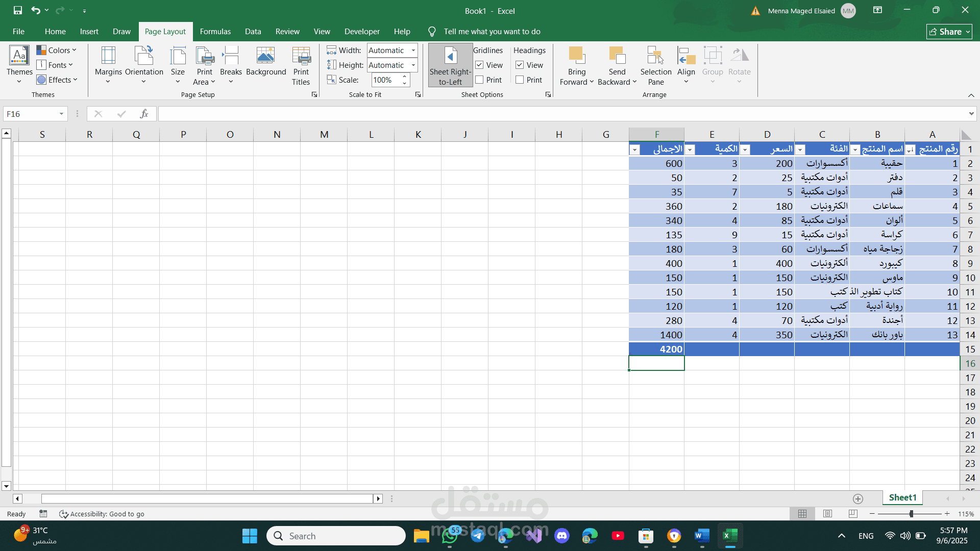Open the Width Automatic dropdown
Screen dimensions: 980x551
pos(413,51)
